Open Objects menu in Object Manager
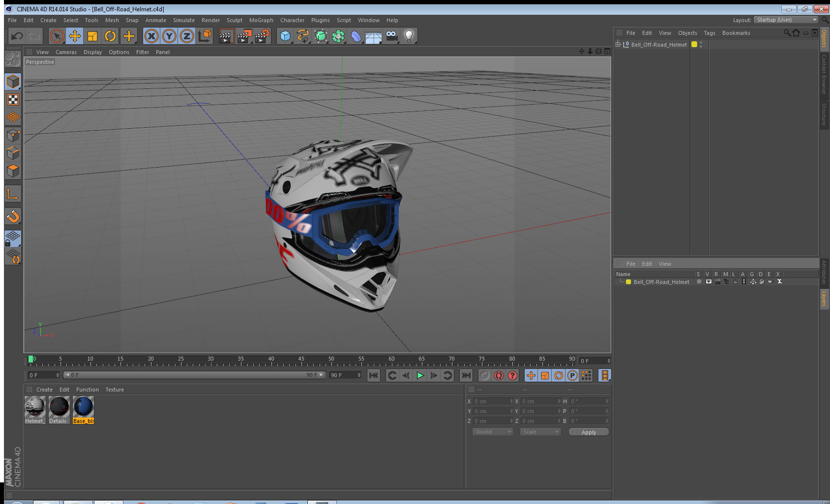Viewport: 830px width, 504px height. click(x=687, y=33)
